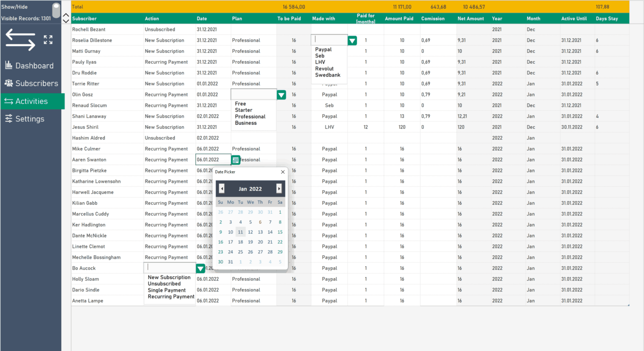Click the up chevron beside Visible Records

(x=66, y=14)
